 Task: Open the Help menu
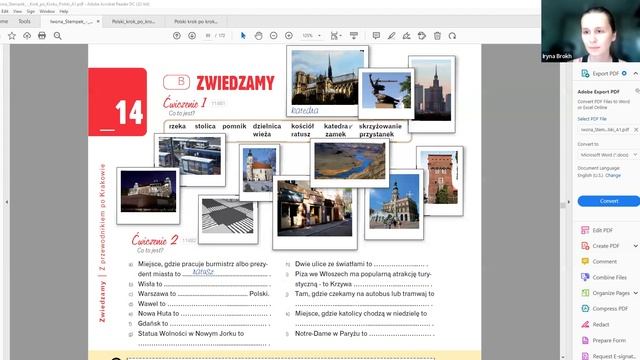click(x=64, y=11)
